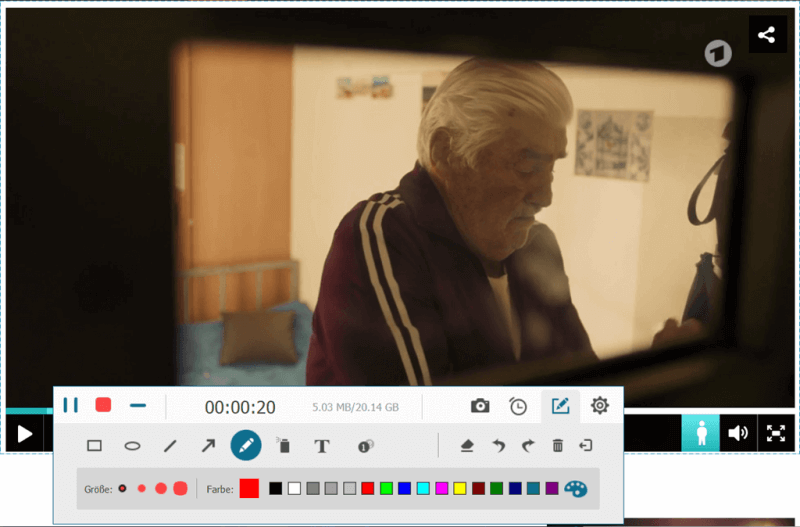
Task: Stop recording with the red square button
Action: (103, 405)
